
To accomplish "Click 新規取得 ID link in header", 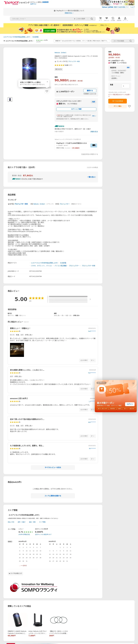I will coord(45,2).
